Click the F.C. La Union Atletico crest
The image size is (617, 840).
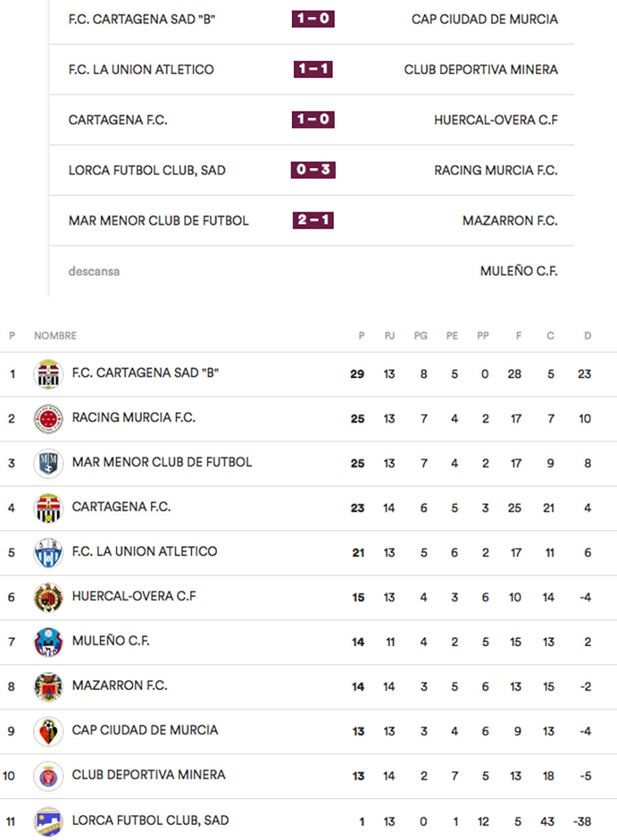click(x=49, y=553)
